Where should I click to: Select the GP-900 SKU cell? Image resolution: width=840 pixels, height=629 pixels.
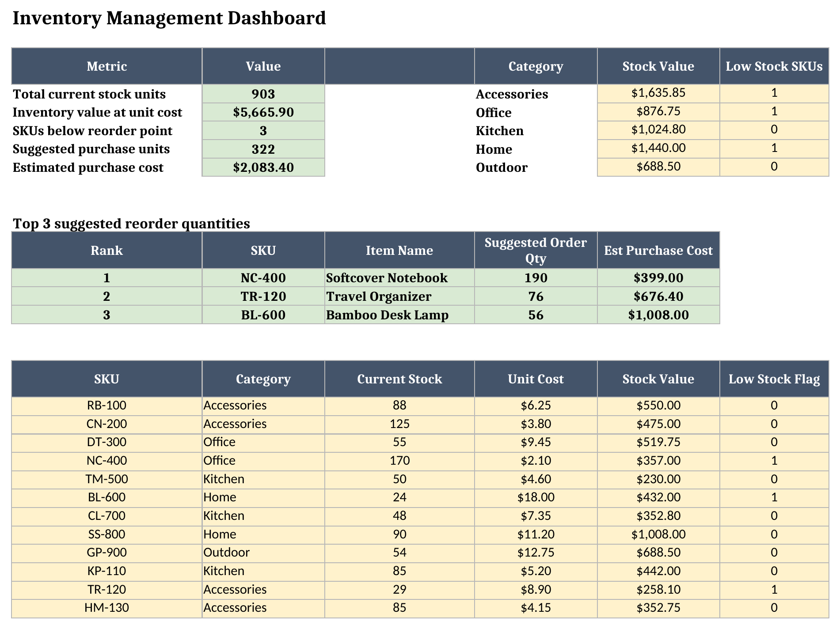click(106, 553)
